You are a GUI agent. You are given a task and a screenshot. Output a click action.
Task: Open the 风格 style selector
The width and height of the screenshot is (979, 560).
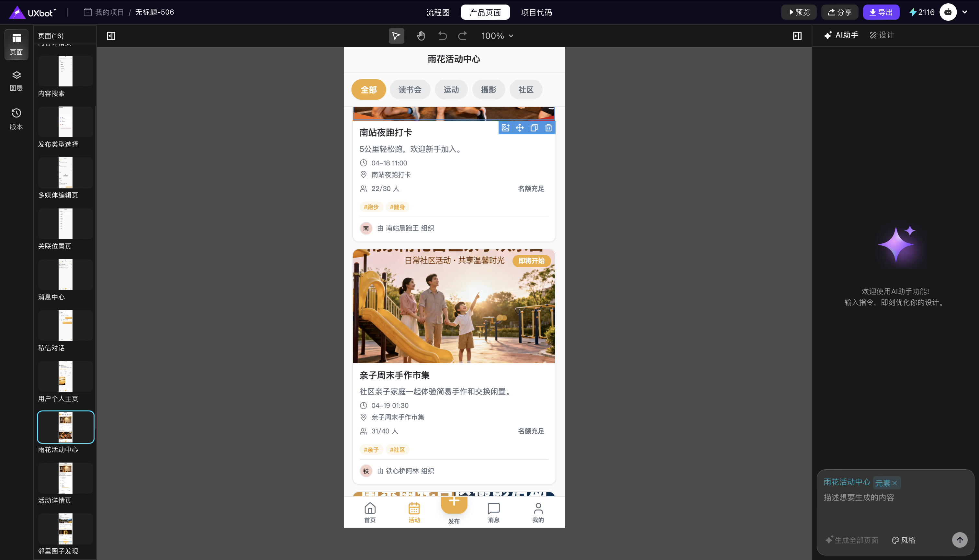(x=904, y=540)
